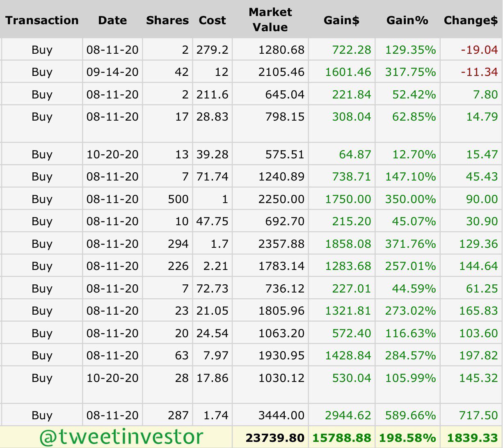Sort by the Transaction column header
The height and width of the screenshot is (448, 503).
pyautogui.click(x=42, y=21)
